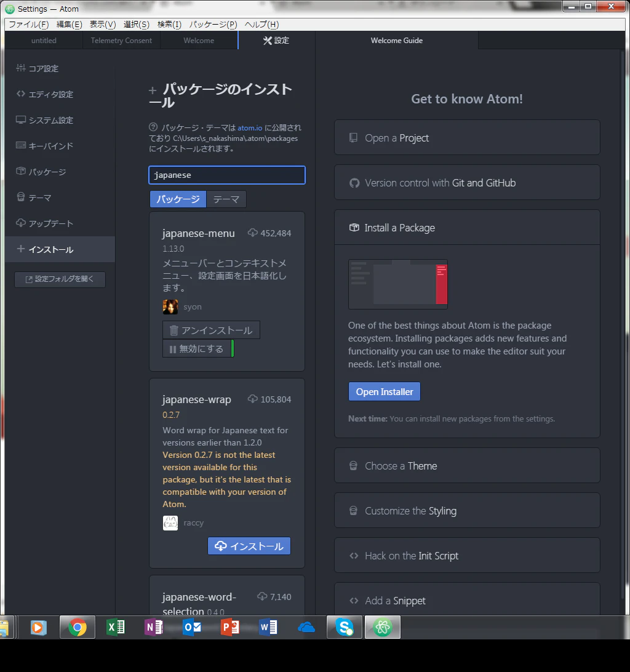Image resolution: width=630 pixels, height=672 pixels.
Task: Select Install (インストール) sidebar item
Action: coord(60,249)
